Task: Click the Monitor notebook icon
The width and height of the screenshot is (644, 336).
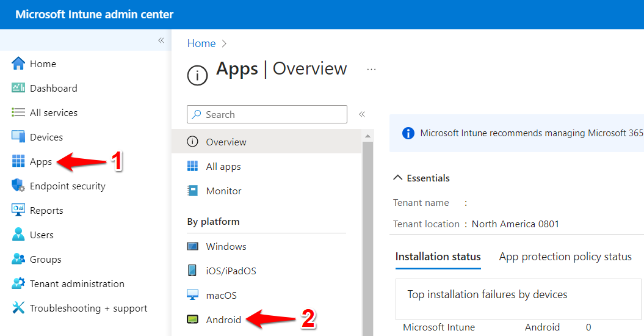Action: click(x=192, y=191)
